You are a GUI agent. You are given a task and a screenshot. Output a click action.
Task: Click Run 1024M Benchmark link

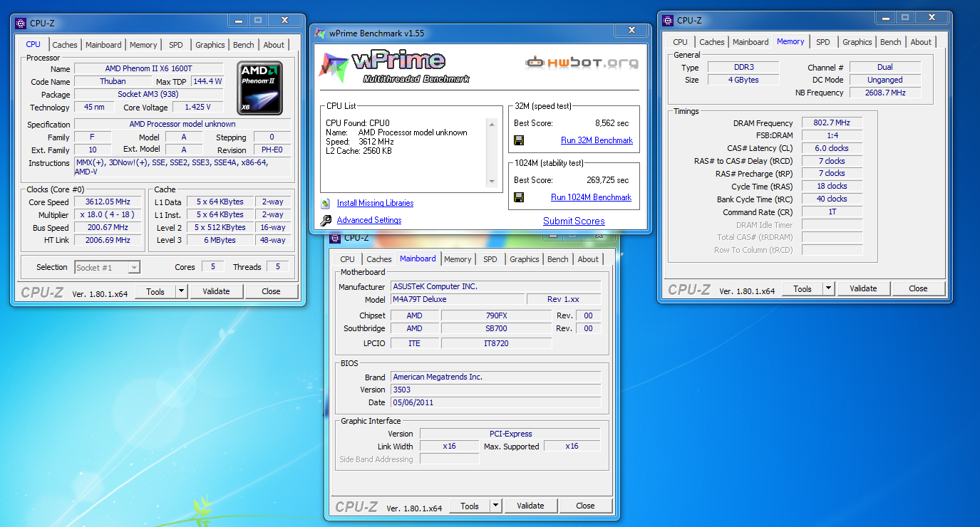[x=592, y=197]
